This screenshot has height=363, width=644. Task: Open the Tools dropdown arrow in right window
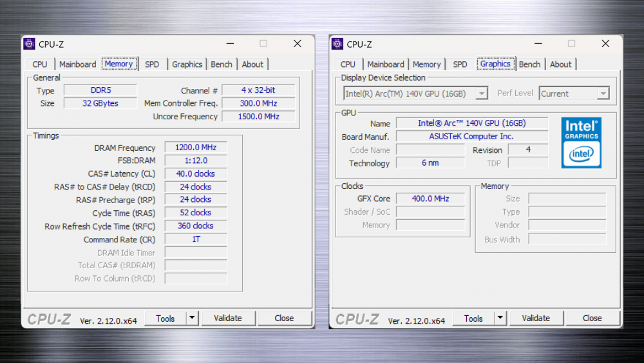pos(500,318)
